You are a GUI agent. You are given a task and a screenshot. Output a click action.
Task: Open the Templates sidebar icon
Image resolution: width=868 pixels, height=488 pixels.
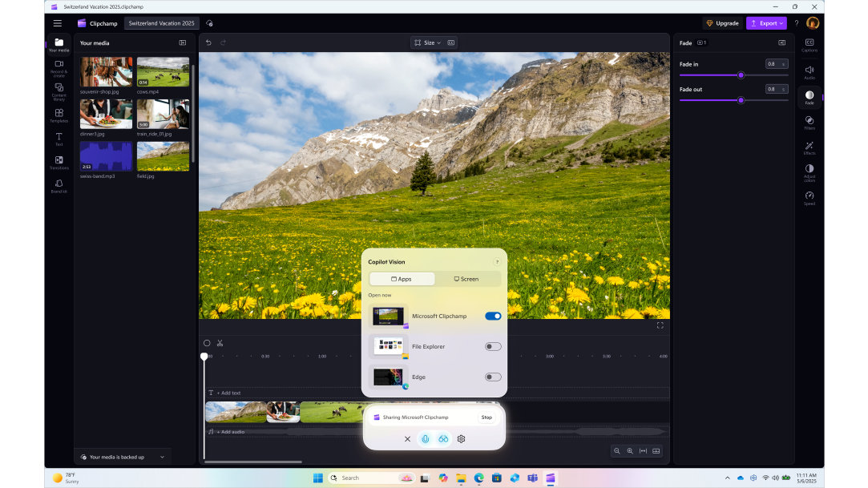59,115
